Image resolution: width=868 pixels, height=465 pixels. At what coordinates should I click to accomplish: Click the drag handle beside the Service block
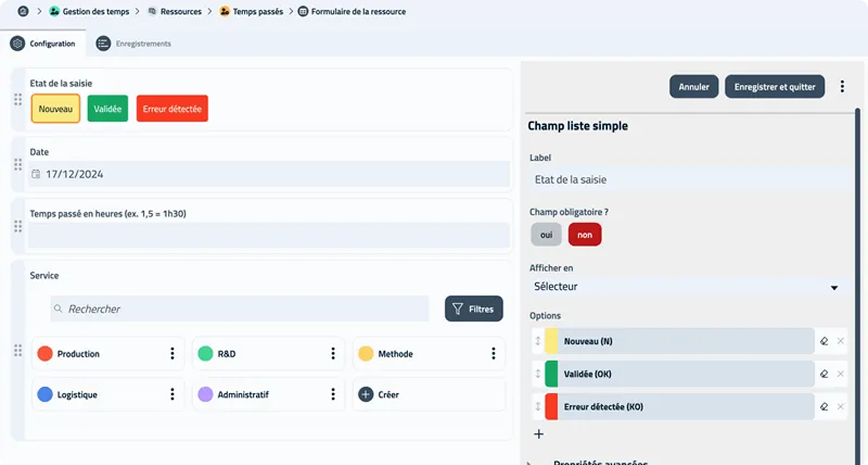point(18,350)
